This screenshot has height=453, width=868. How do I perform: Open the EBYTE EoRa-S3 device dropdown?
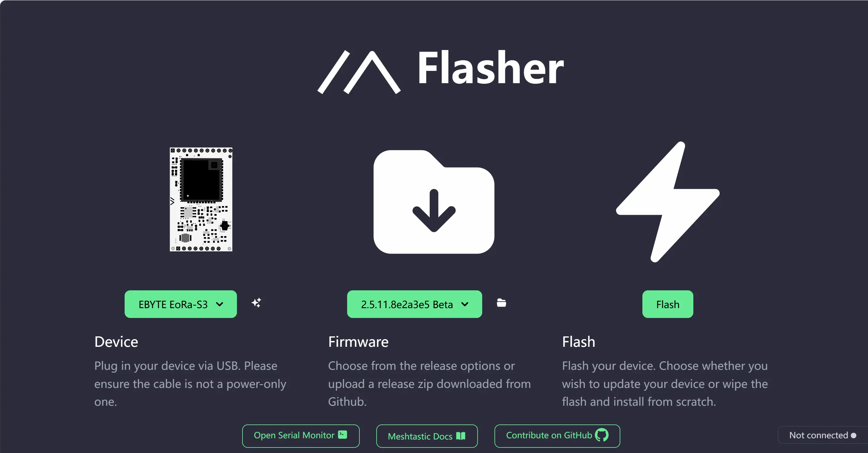pos(180,304)
